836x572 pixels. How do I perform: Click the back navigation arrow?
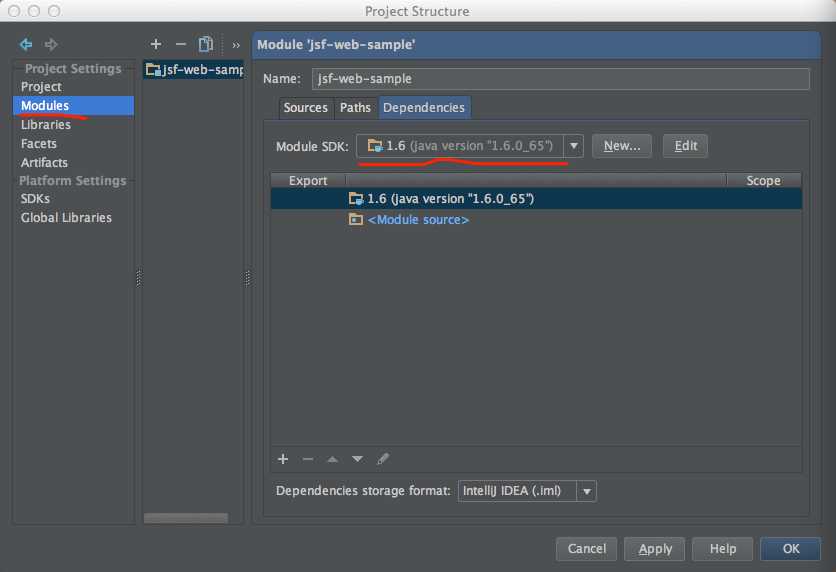click(26, 44)
